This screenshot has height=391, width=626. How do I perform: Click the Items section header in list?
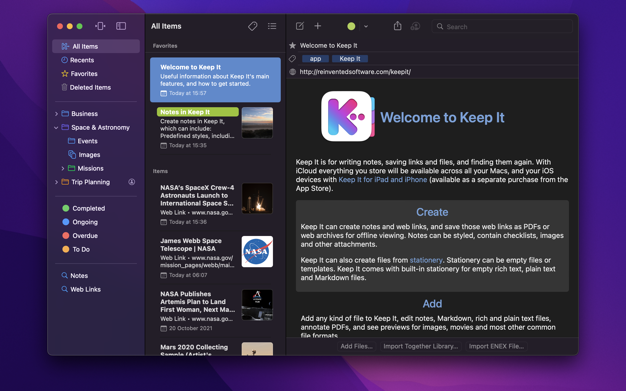coord(160,171)
